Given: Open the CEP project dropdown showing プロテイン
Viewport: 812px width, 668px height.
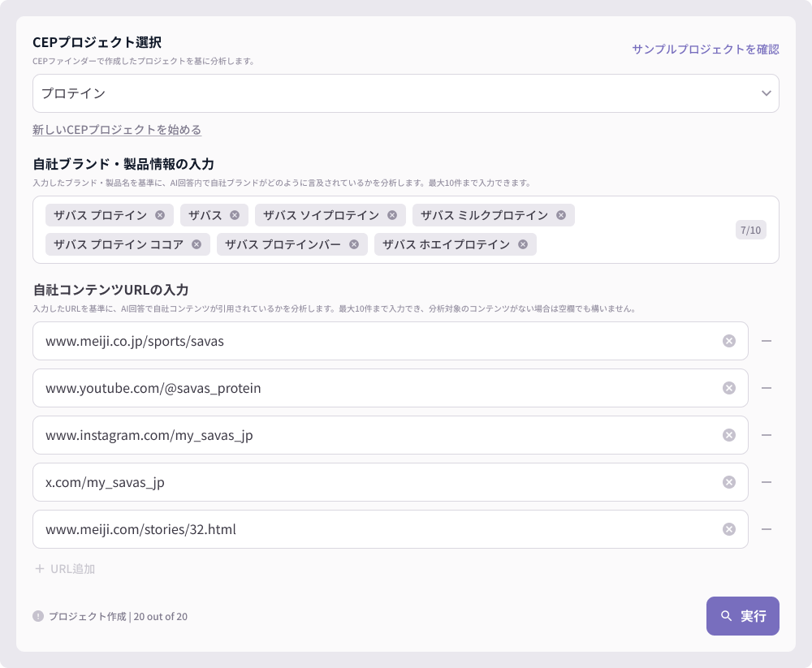Looking at the screenshot, I should tap(405, 93).
